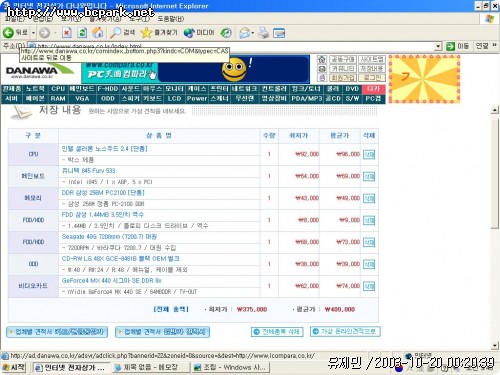Open the Back button history dropdown
Screen dimensions: 500x375
coord(33,33)
